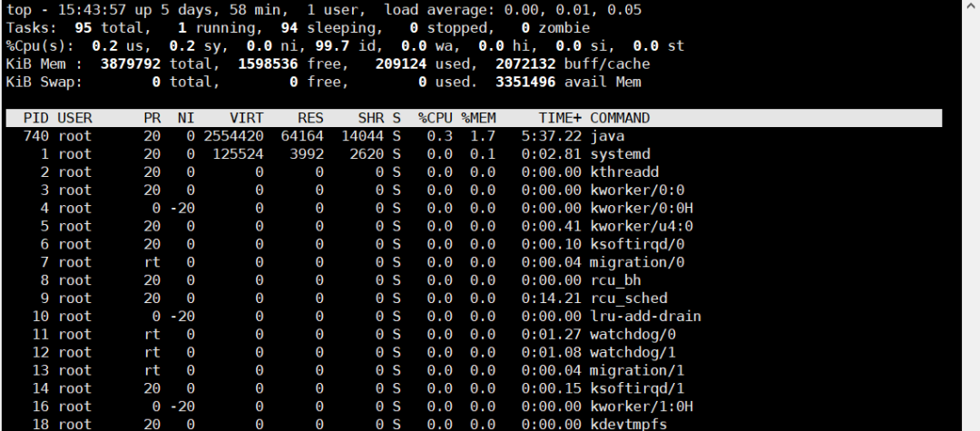Select kworker/0:0H command name
The width and height of the screenshot is (980, 431).
[642, 208]
